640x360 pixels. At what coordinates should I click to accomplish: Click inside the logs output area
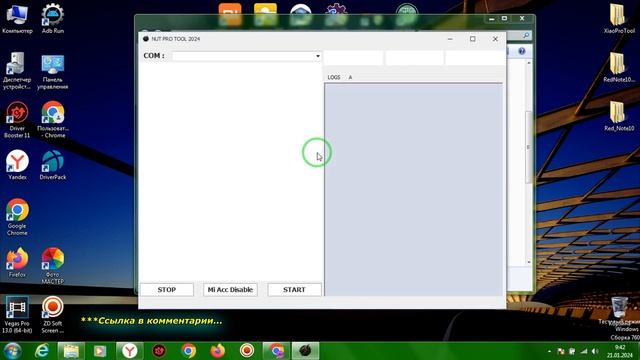(x=413, y=189)
